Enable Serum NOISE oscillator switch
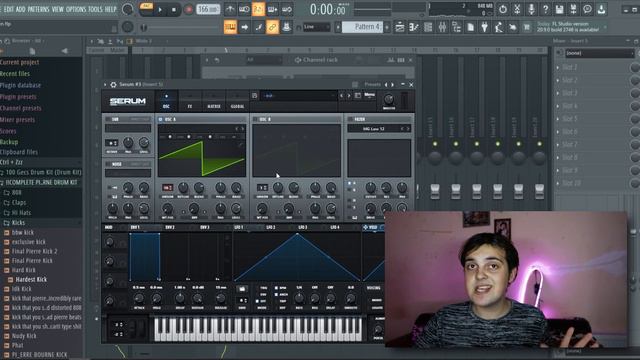640x360 pixels. (108, 164)
